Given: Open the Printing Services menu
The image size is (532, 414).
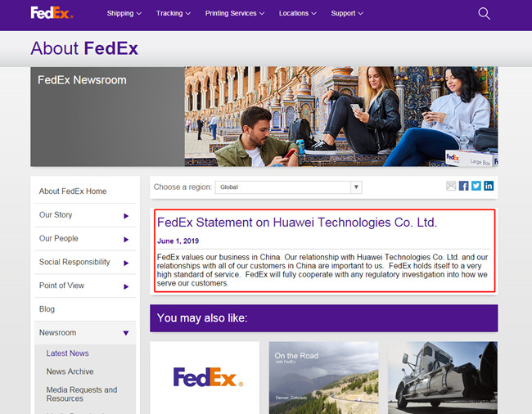Looking at the screenshot, I should point(235,13).
